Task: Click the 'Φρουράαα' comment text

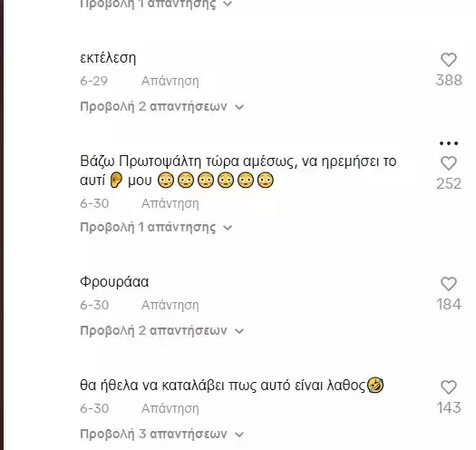Action: tap(114, 282)
